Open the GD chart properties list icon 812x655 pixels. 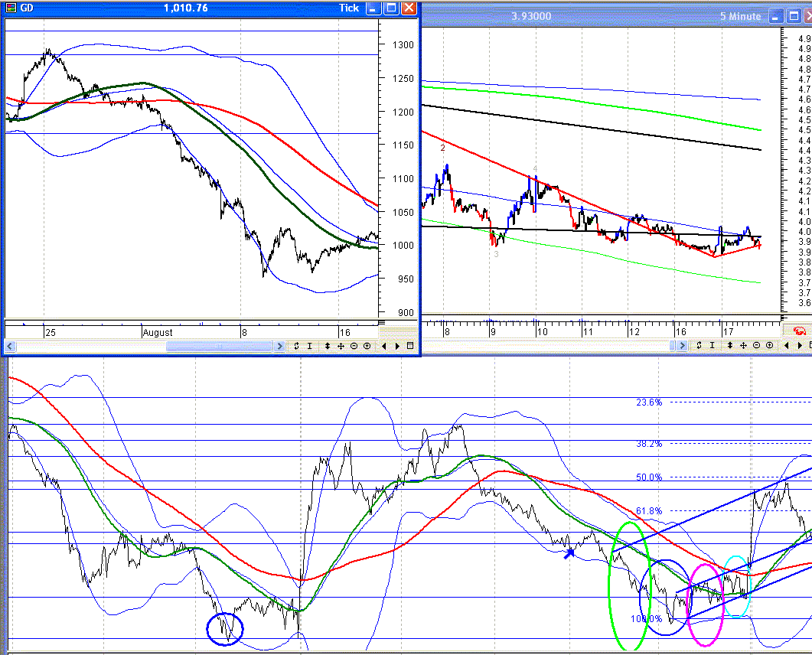[410, 346]
